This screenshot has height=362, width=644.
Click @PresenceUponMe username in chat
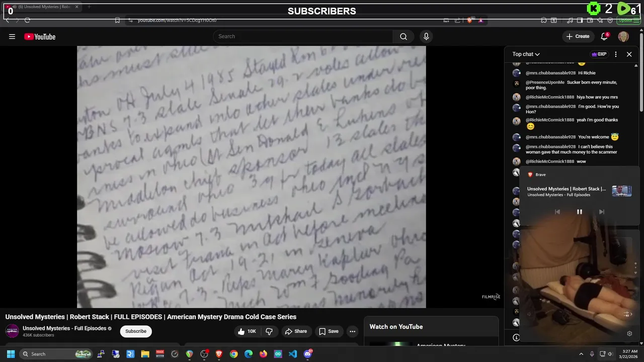click(x=545, y=82)
